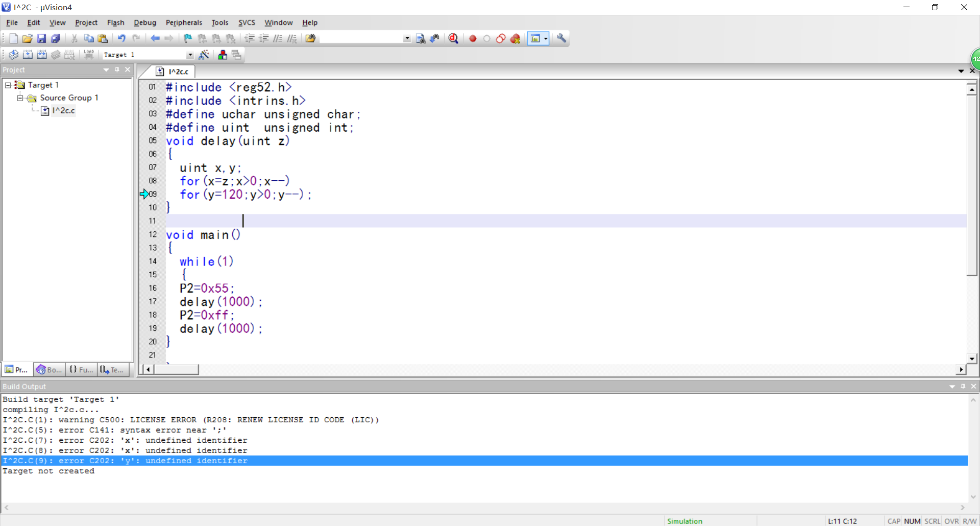The width and height of the screenshot is (980, 526).
Task: Select the C500 license warning line
Action: click(190, 420)
